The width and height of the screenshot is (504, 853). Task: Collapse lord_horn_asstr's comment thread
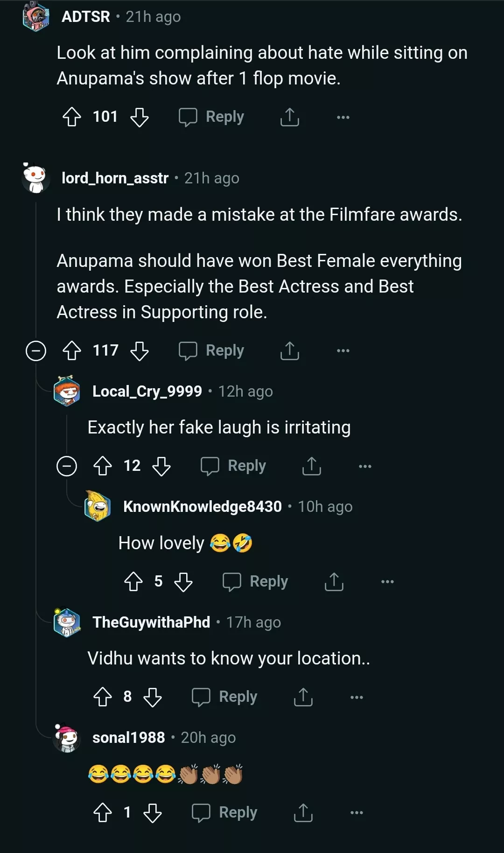pos(36,350)
